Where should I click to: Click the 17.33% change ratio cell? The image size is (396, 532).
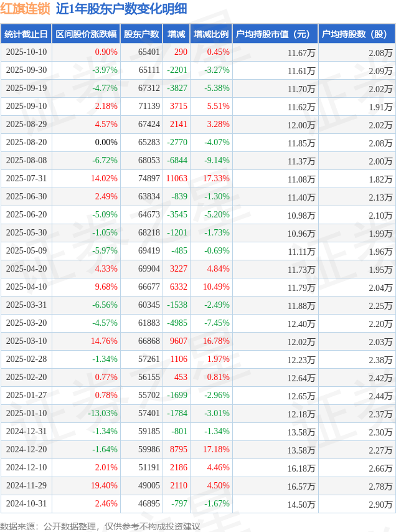click(216, 179)
